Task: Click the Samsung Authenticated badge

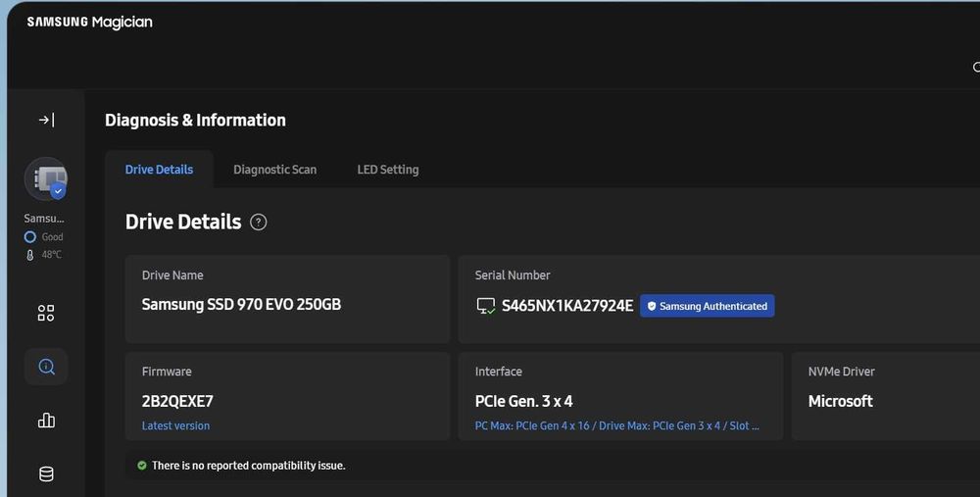Action: [707, 306]
